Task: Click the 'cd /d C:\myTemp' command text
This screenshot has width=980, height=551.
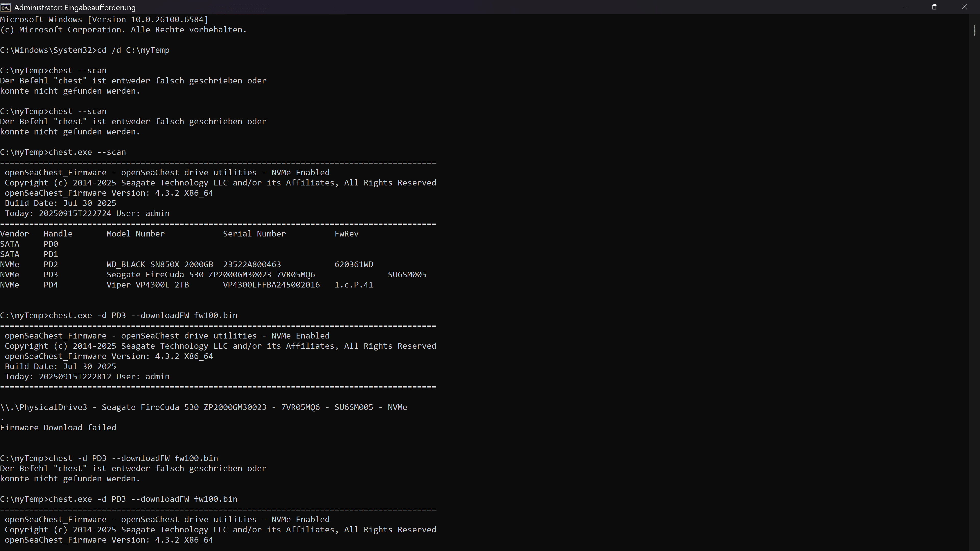Action: [133, 50]
